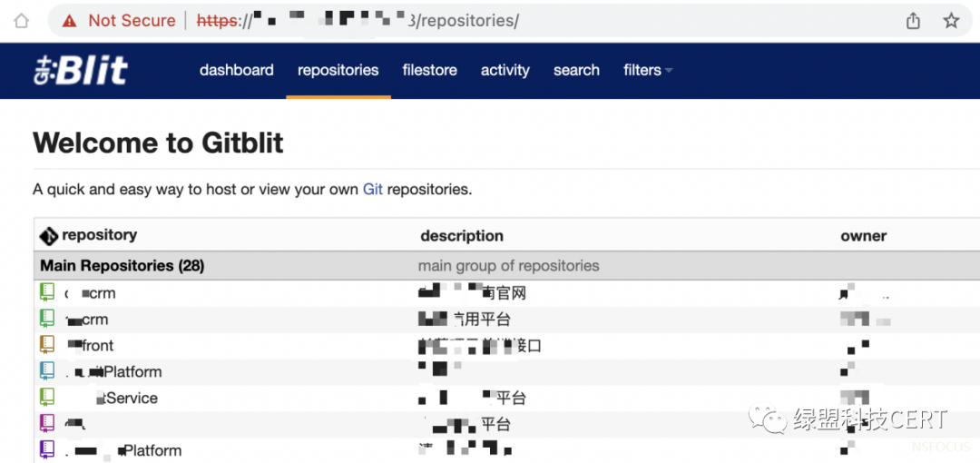
Task: Click the Not Secure warning triangle icon
Action: click(69, 21)
